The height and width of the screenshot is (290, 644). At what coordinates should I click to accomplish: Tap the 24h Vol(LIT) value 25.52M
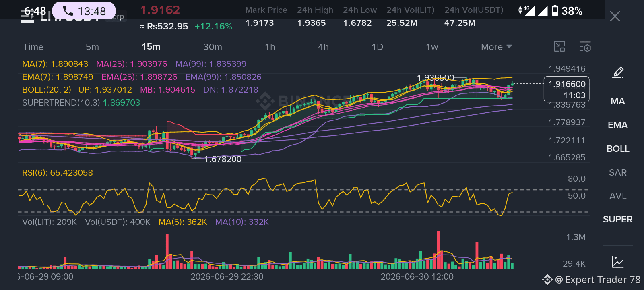click(402, 23)
